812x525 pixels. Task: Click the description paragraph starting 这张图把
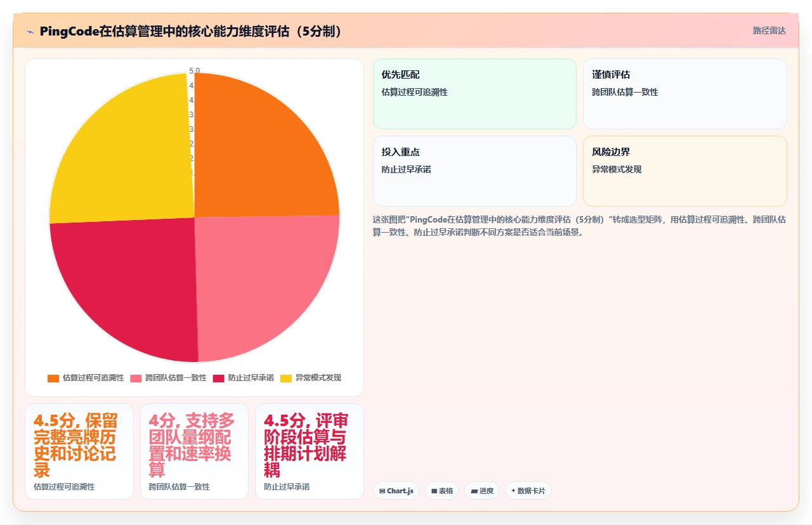(x=580, y=226)
